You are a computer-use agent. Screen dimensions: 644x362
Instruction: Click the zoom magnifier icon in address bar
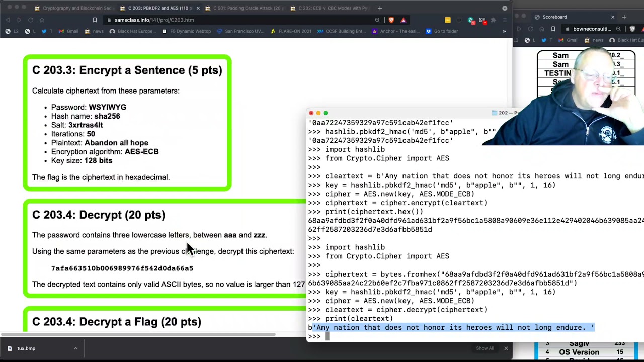pos(377,20)
